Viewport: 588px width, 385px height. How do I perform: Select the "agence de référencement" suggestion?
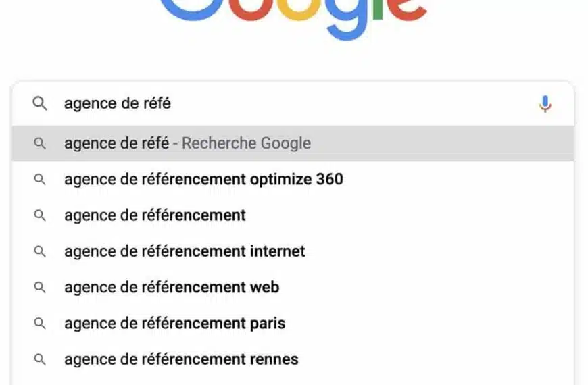pos(155,215)
